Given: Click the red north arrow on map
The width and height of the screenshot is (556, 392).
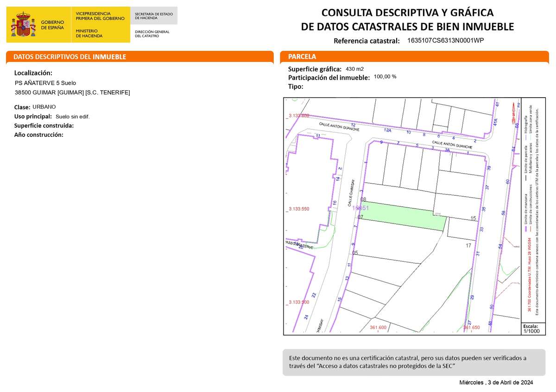Looking at the screenshot, I should click(x=512, y=109).
